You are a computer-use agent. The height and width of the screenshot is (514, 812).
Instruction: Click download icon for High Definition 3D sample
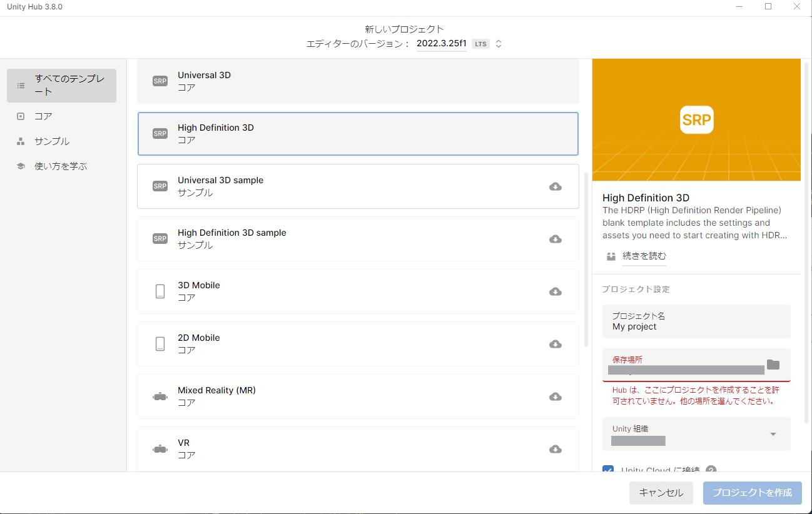click(555, 239)
